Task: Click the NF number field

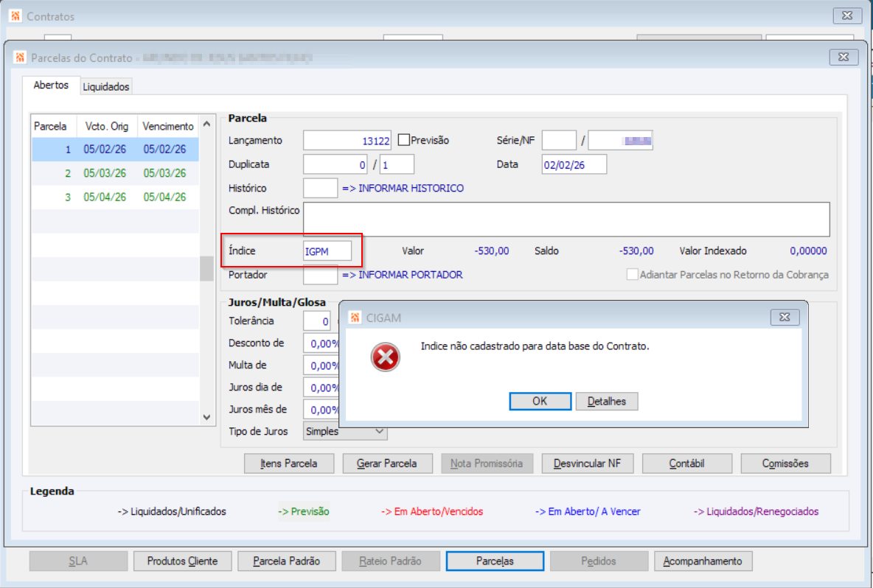Action: click(620, 140)
